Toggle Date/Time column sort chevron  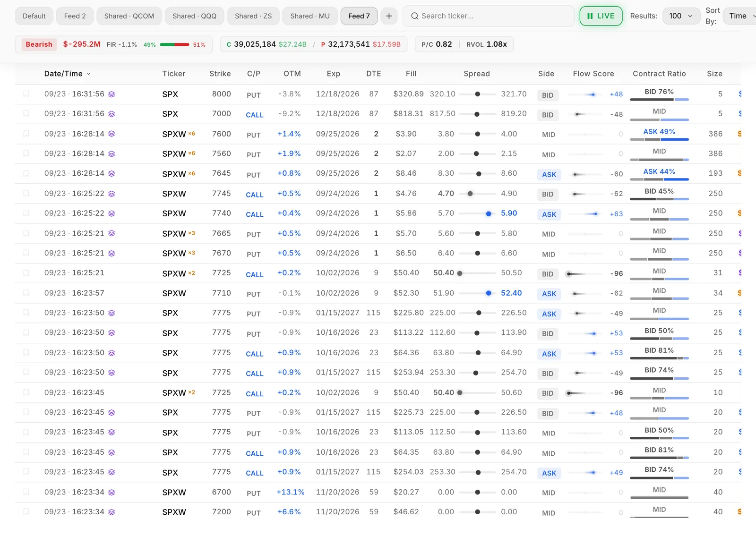point(88,74)
